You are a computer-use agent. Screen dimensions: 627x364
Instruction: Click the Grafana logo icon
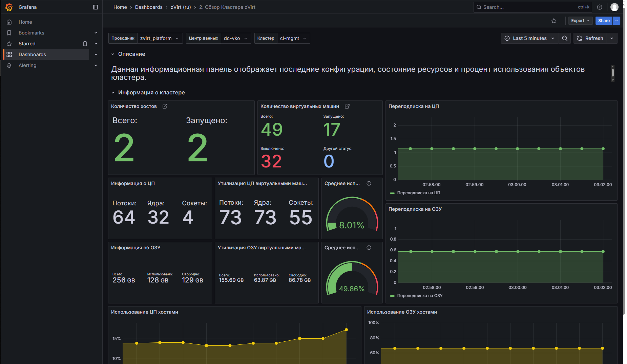pyautogui.click(x=9, y=7)
